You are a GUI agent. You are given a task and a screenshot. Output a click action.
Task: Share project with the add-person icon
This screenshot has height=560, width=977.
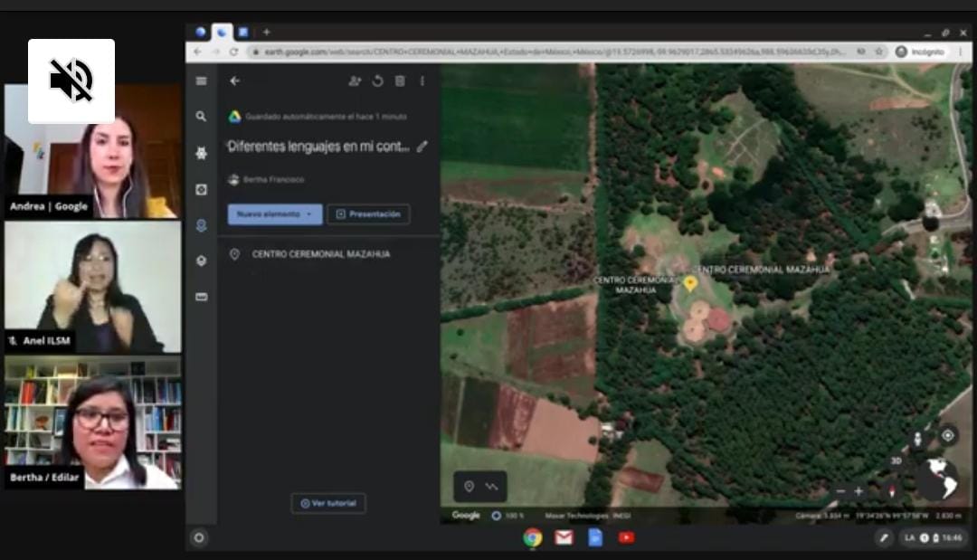click(x=355, y=81)
